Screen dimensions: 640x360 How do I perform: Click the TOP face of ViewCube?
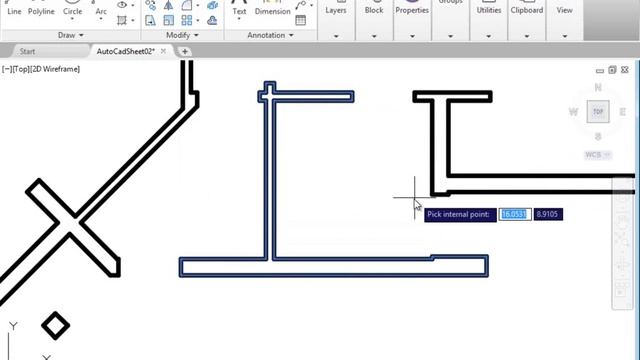click(598, 111)
